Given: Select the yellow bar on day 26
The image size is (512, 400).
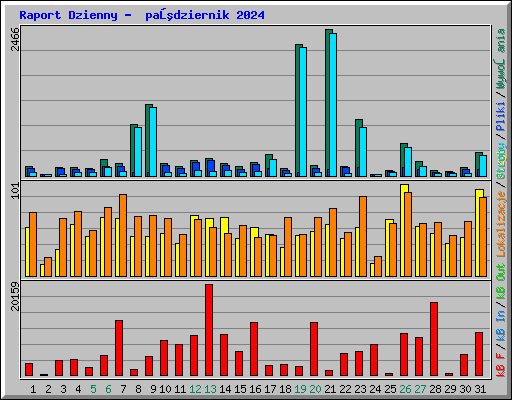Looking at the screenshot, I should [x=403, y=230].
